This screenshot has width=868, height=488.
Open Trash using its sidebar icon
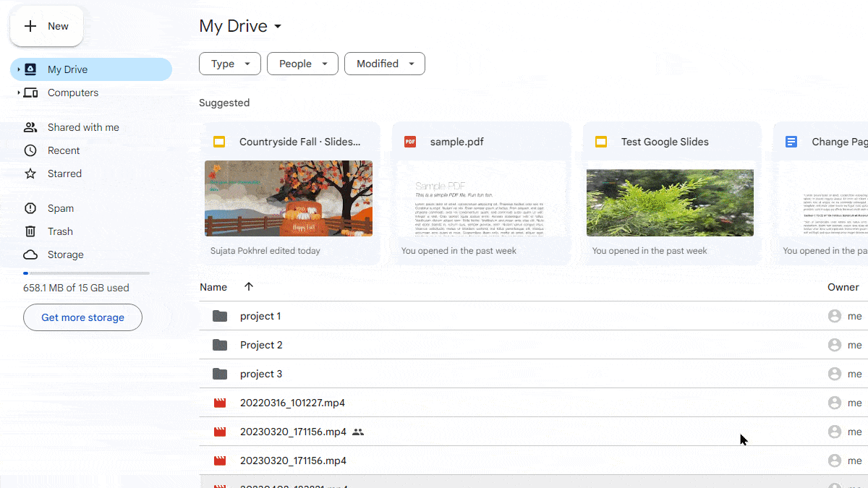30,231
